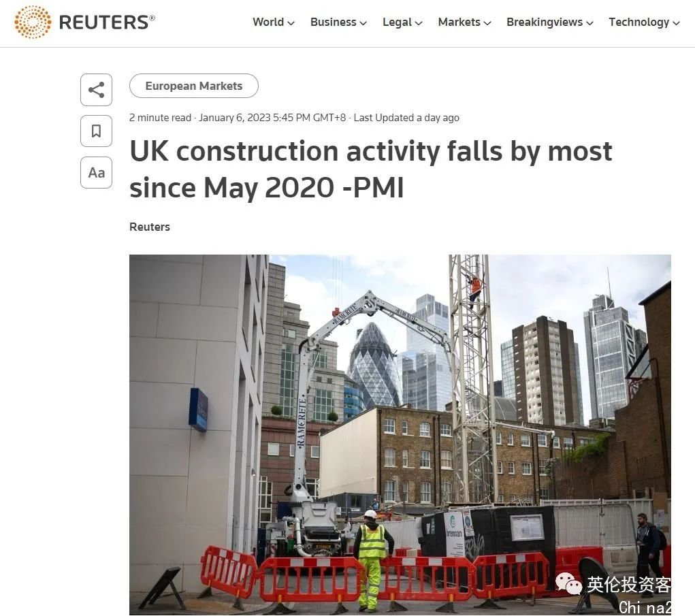The width and height of the screenshot is (695, 616).
Task: Open the Legal menu
Action: pos(397,22)
